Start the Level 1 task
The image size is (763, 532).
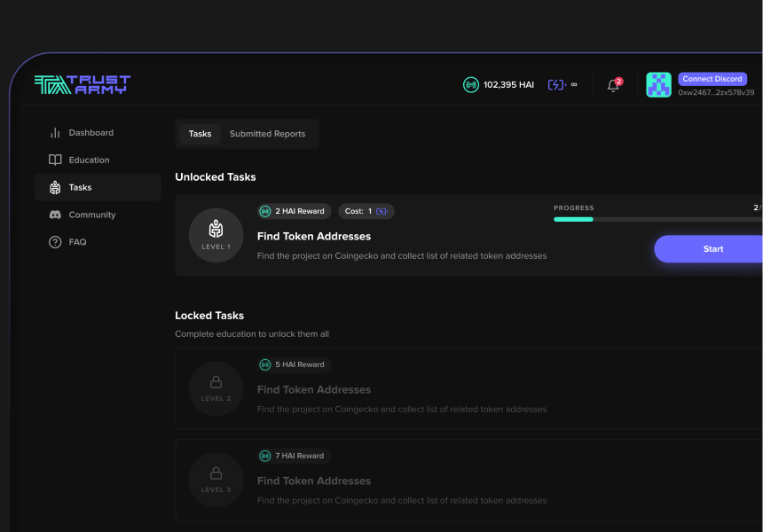tap(709, 249)
